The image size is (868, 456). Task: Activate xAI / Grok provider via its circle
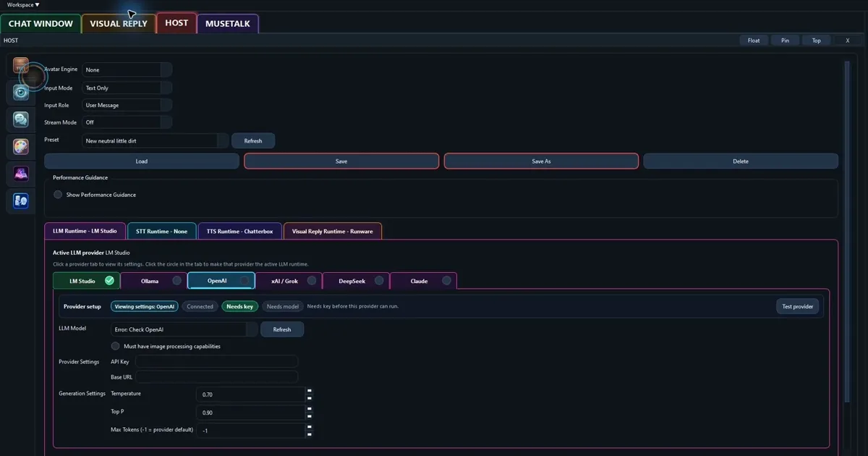pyautogui.click(x=312, y=281)
